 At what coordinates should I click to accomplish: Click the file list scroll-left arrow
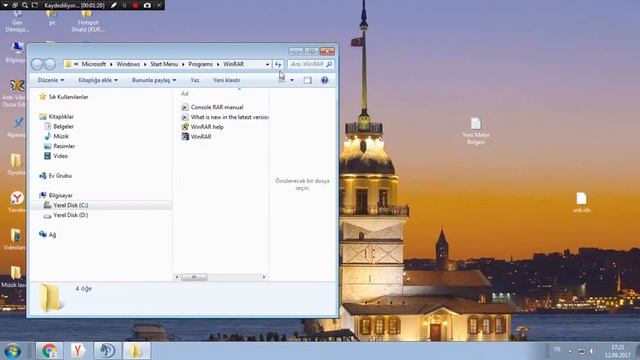(x=177, y=277)
